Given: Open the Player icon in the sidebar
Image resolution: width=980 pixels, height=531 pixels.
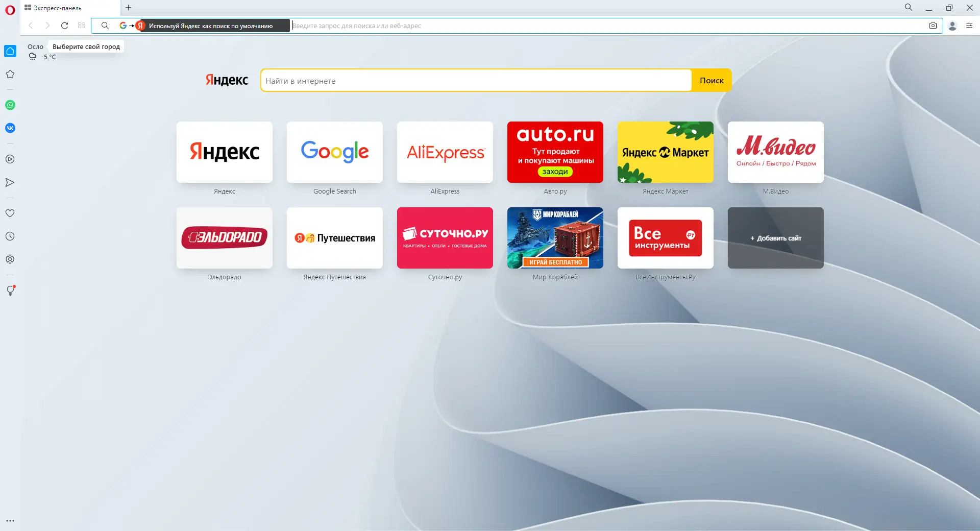Looking at the screenshot, I should [x=10, y=159].
